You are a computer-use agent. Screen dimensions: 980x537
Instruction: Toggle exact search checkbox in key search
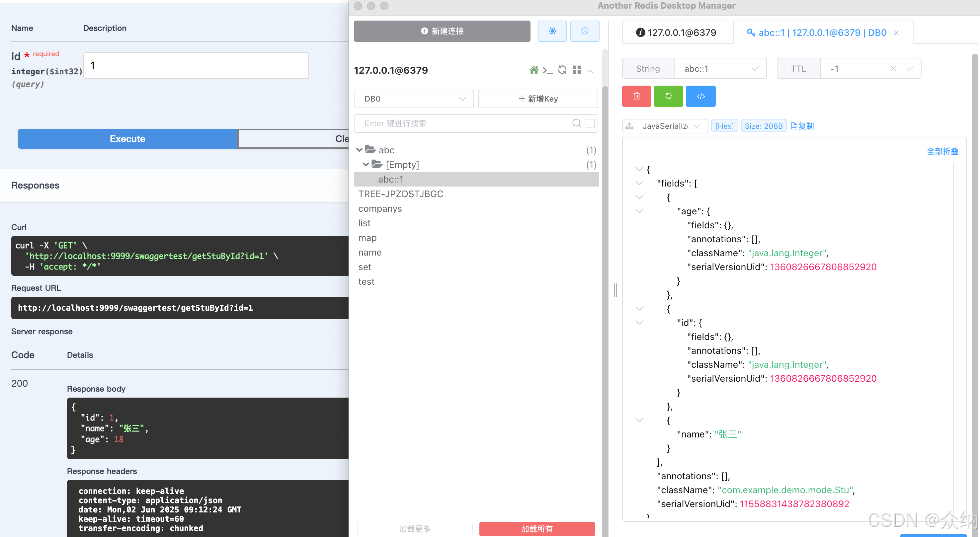tap(590, 123)
